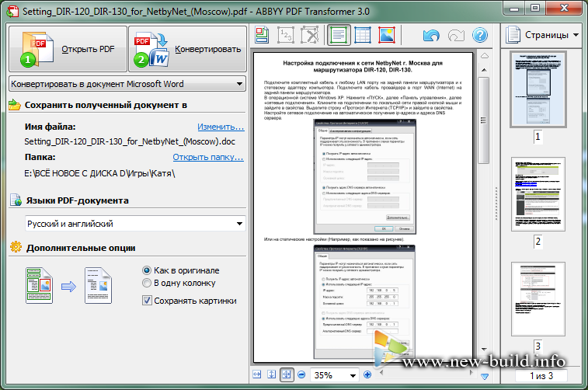Click the fit to width zoom icon
The width and height of the screenshot is (588, 390).
click(257, 374)
